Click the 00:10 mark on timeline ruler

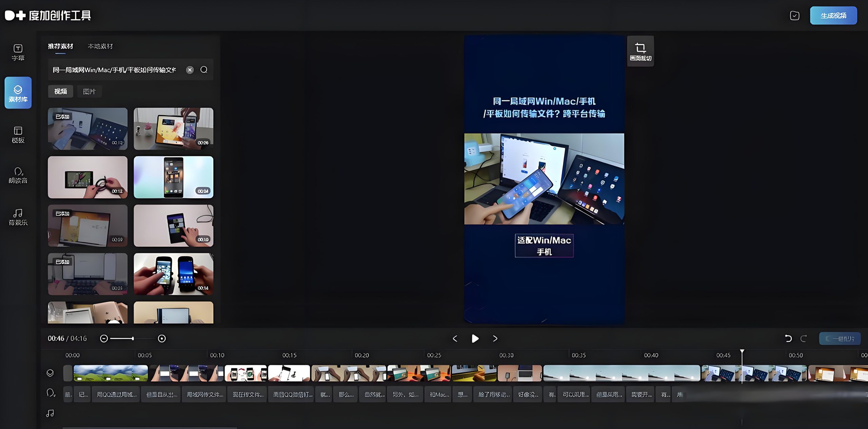[217, 355]
